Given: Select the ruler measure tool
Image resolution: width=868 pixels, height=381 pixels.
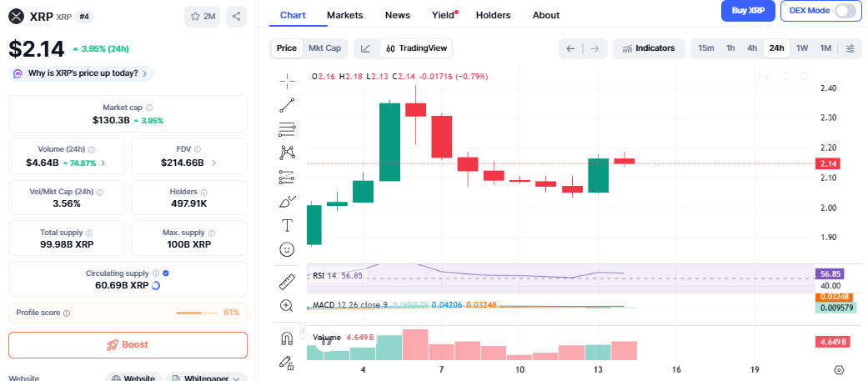Looking at the screenshot, I should coord(287,282).
